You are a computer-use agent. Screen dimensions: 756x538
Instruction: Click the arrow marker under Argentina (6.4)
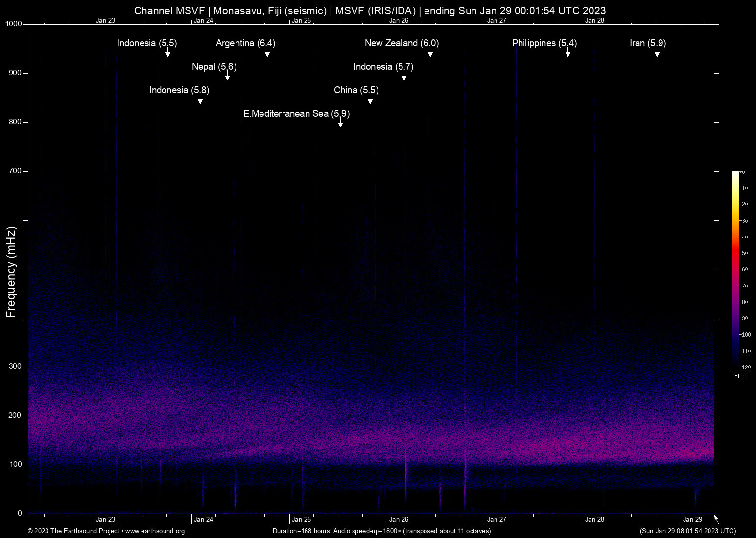[267, 52]
